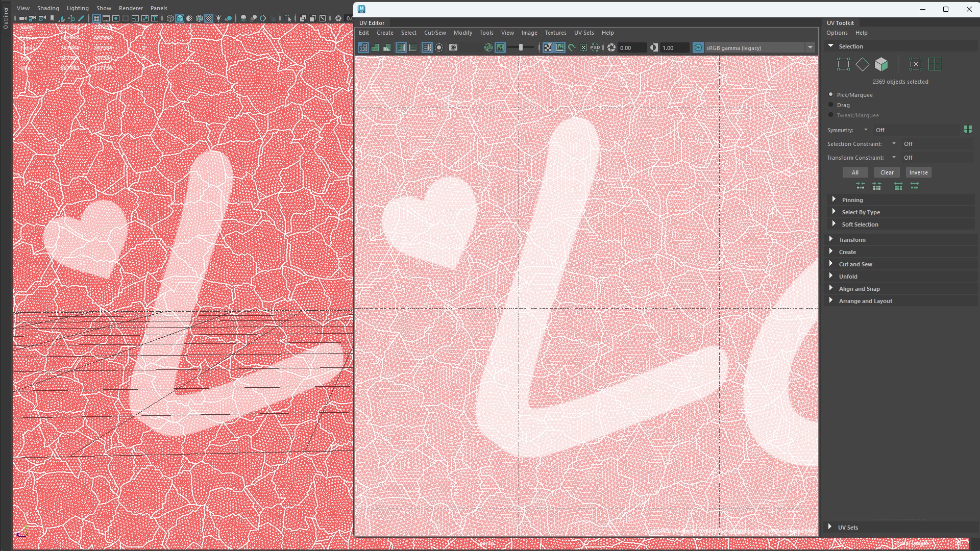Click the Clear selection button
Image resolution: width=980 pixels, height=551 pixels.
(x=887, y=172)
